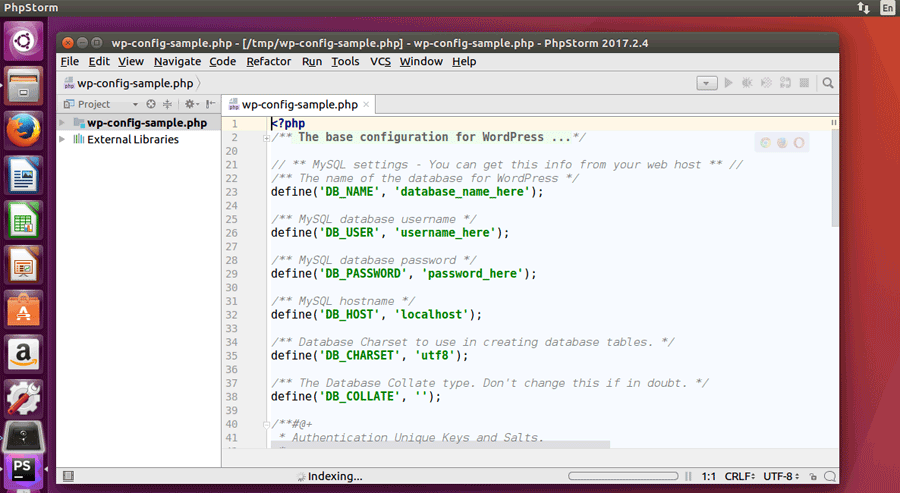900x493 pixels.
Task: Click the indexing progress bar
Action: pos(623,476)
